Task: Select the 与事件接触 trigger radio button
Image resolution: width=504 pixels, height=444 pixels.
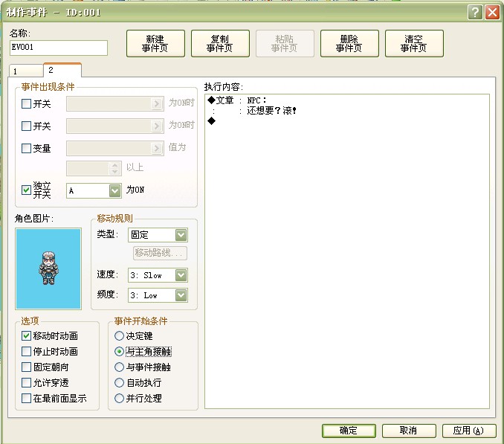Action: click(x=119, y=367)
